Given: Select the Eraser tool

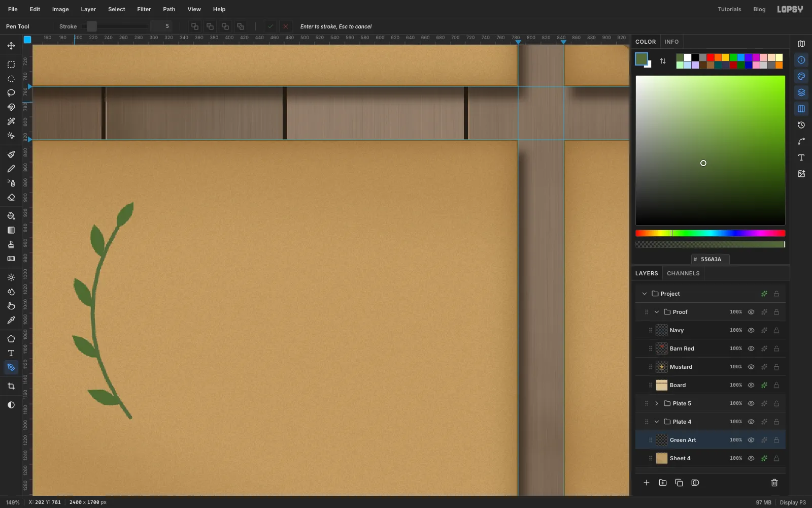Looking at the screenshot, I should (11, 197).
